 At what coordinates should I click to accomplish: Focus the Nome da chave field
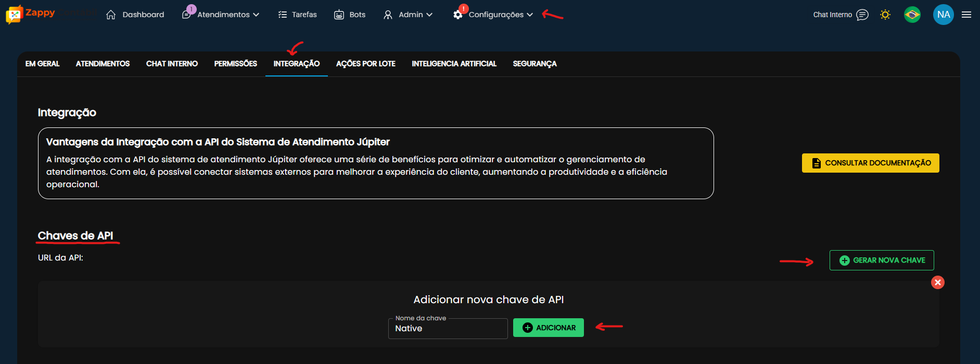coord(448,329)
